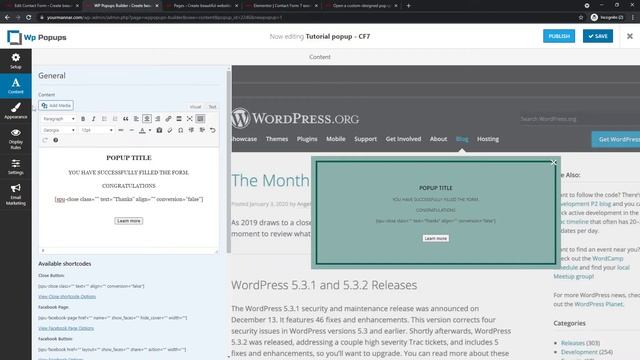Viewport: 640px width, 360px height.
Task: Insert a bulleted list
Action: tap(104, 119)
